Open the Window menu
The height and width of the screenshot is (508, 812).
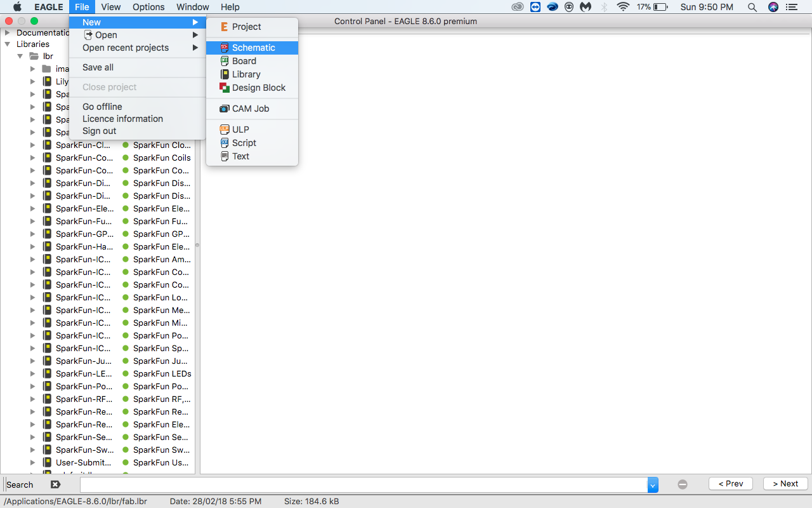click(193, 7)
